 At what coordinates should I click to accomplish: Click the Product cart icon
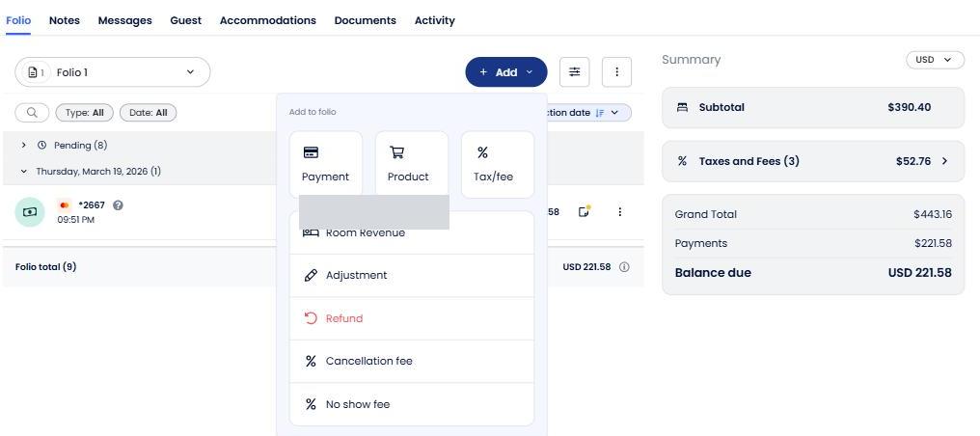tap(396, 152)
